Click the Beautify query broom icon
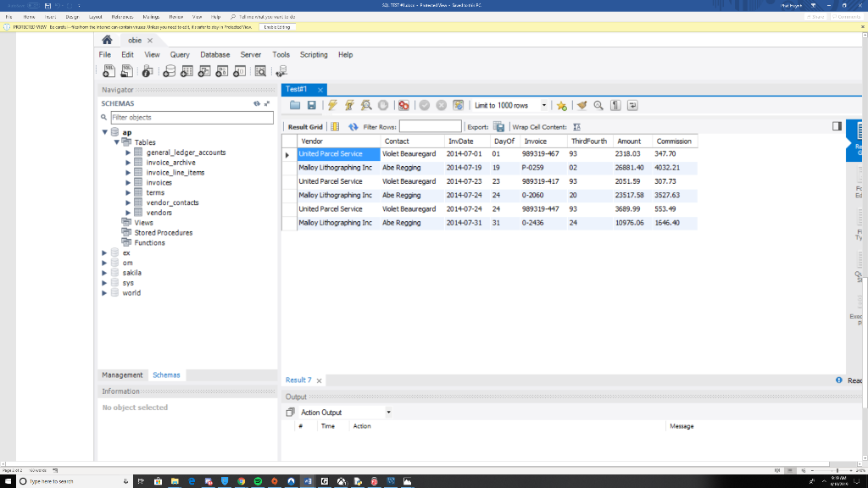This screenshot has width=868, height=488. [x=581, y=105]
